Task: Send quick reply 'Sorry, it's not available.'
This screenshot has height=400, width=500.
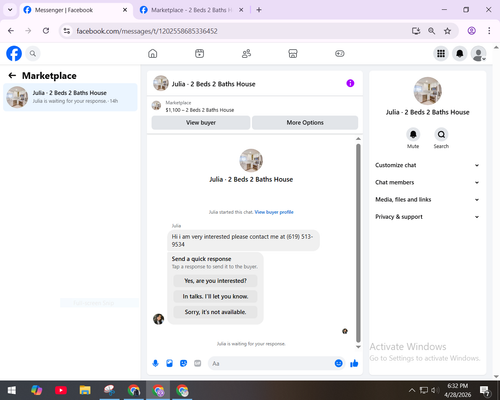Action: (215, 312)
